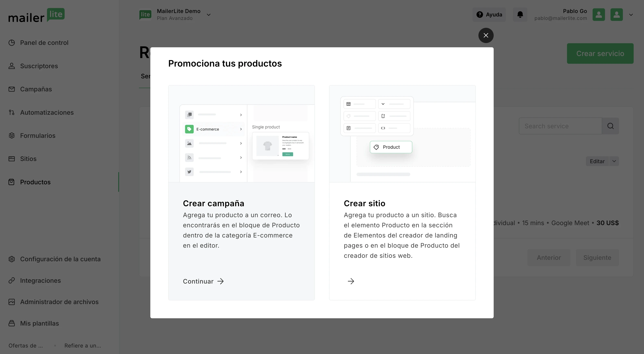The width and height of the screenshot is (644, 354).
Task: Click the Campañas envelope icon
Action: coord(12,89)
